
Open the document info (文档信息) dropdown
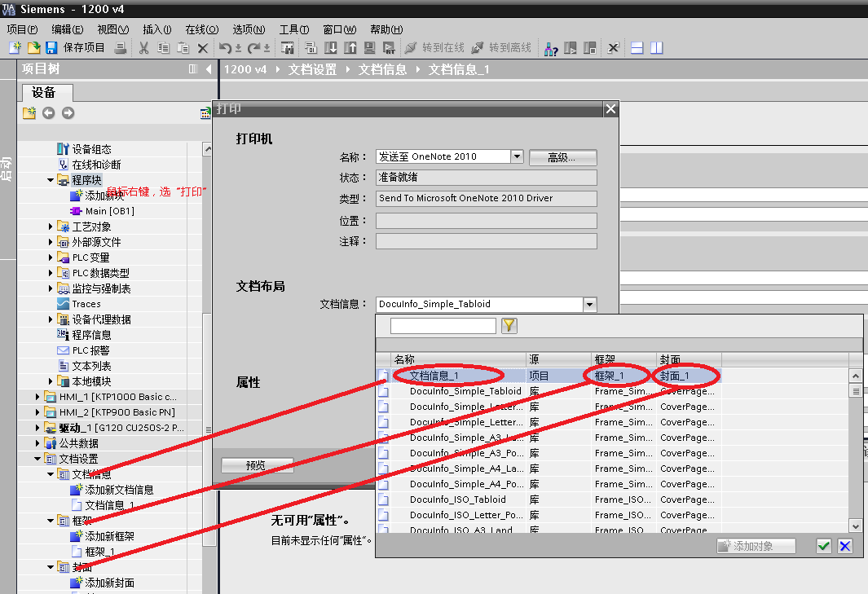tap(589, 304)
